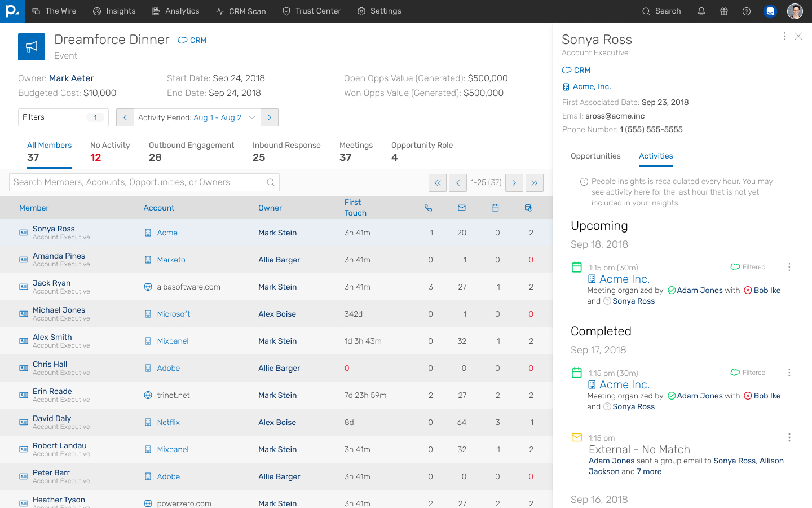
Task: Sort table by Account column header
Action: 159,208
